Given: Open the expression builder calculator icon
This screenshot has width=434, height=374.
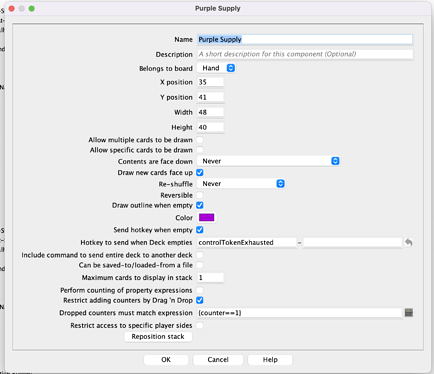Looking at the screenshot, I should click(409, 313).
